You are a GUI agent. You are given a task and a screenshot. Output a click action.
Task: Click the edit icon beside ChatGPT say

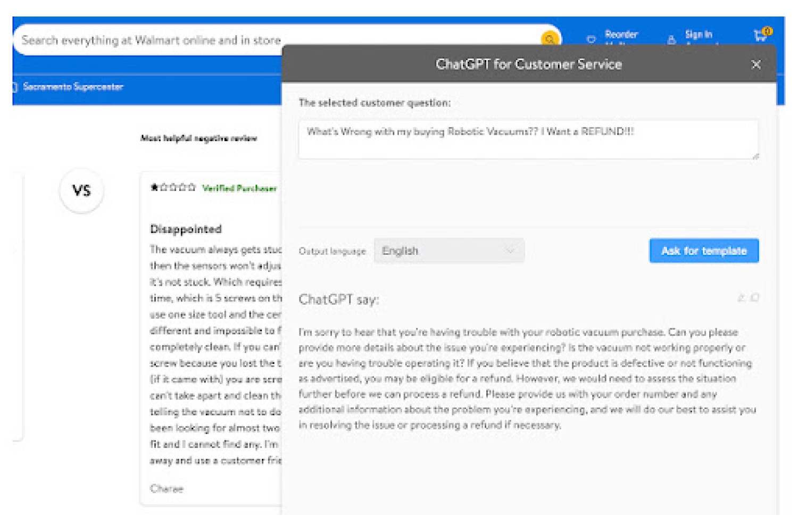[741, 298]
